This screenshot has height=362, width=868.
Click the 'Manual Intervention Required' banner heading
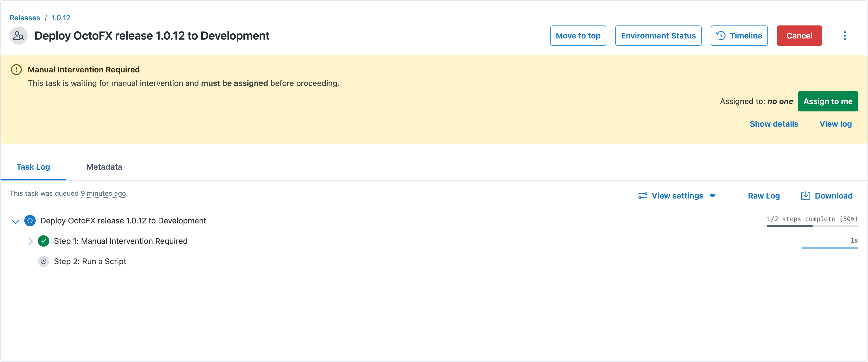pyautogui.click(x=84, y=70)
